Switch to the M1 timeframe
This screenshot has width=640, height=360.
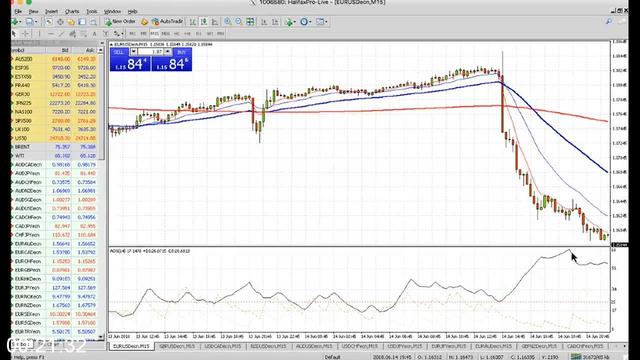132,33
